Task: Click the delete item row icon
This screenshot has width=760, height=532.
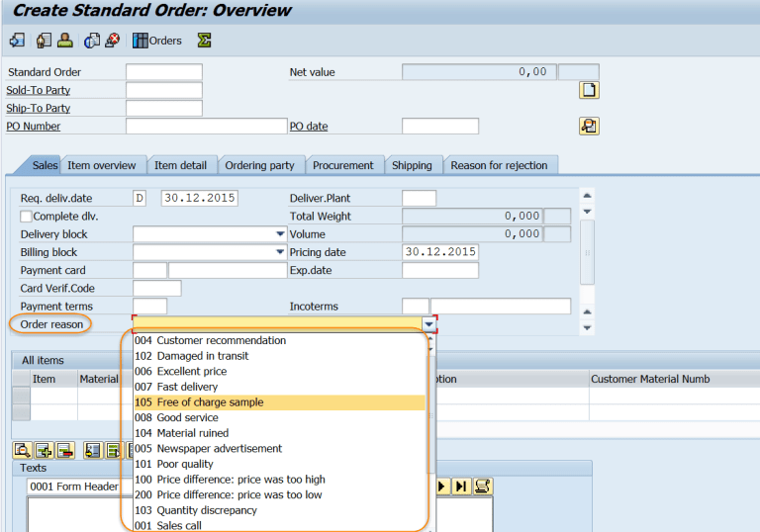Action: click(65, 450)
